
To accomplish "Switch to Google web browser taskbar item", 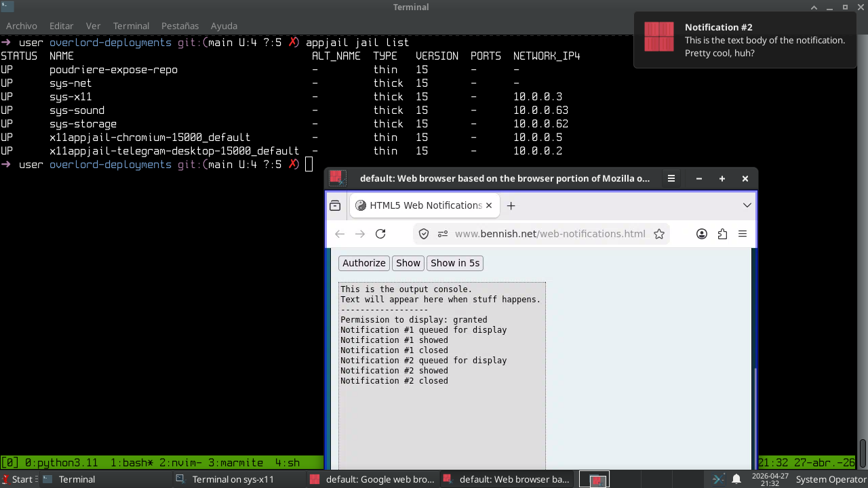I will click(372, 479).
